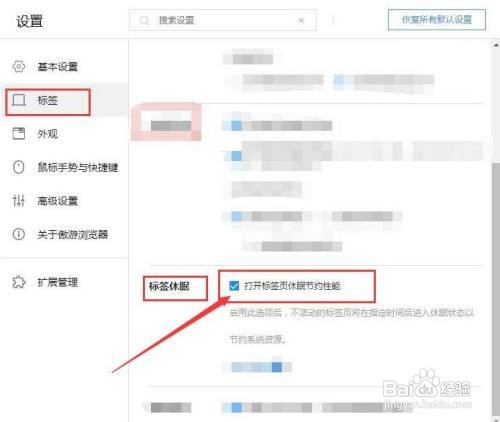The width and height of the screenshot is (500, 422).
Task: Toggle the blurred checkbox at the bottom section
Action: pyautogui.click(x=236, y=407)
